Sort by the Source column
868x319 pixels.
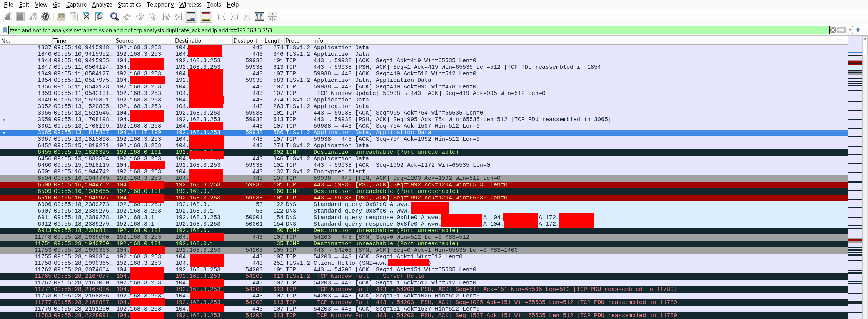pyautogui.click(x=144, y=40)
